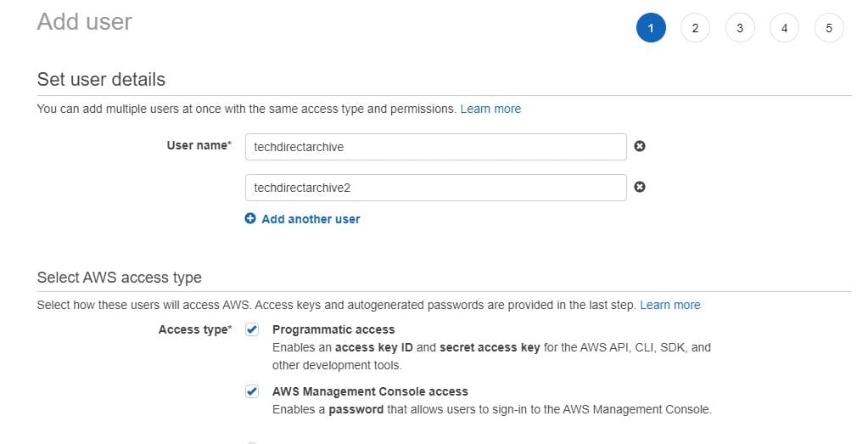868x444 pixels.
Task: Jump to wizard step 2
Action: tap(695, 28)
